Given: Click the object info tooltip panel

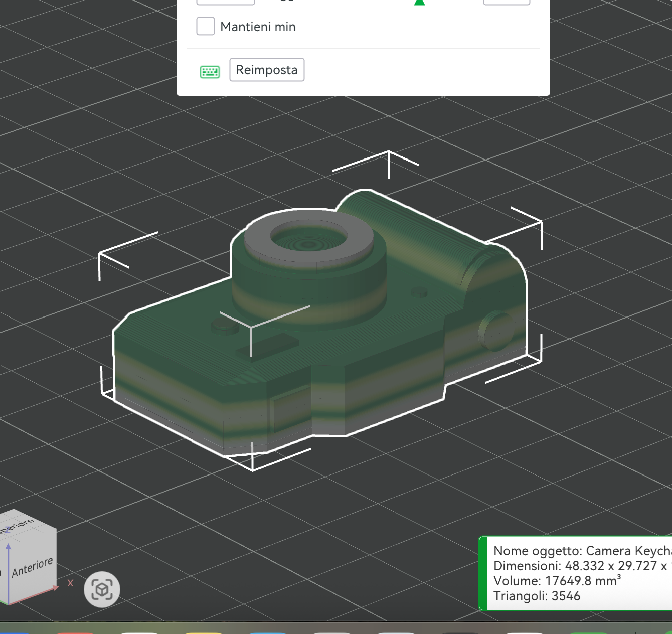Looking at the screenshot, I should [x=576, y=573].
